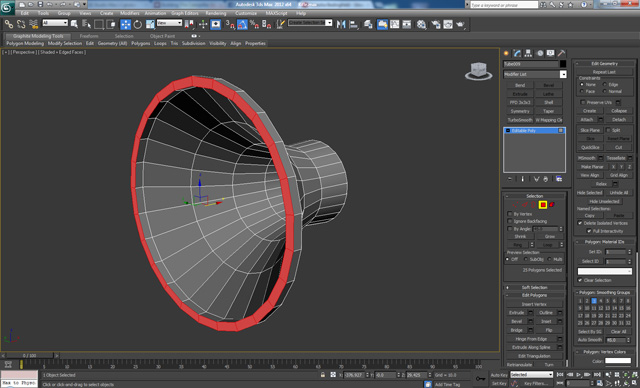Switch to the Object Paint ribbon tab

pos(162,36)
